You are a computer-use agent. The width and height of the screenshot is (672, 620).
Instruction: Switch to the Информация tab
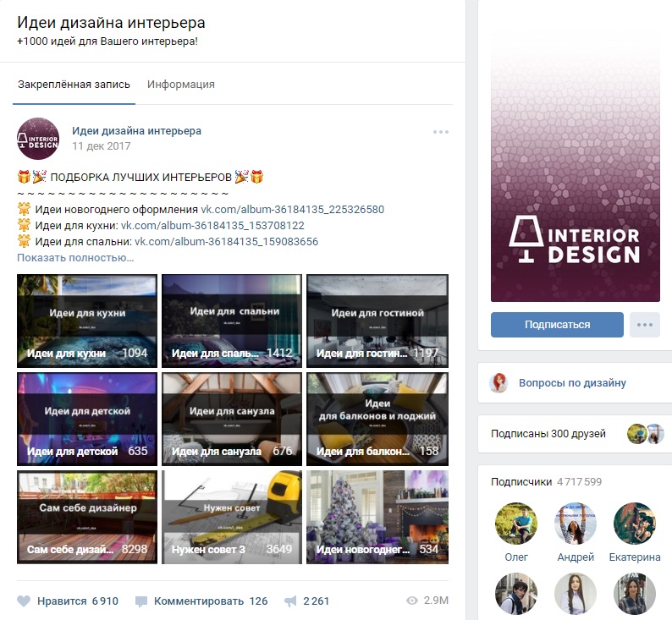181,85
